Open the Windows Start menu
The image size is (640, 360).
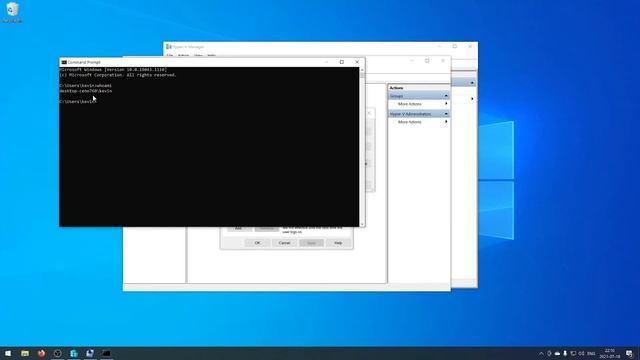(x=8, y=353)
